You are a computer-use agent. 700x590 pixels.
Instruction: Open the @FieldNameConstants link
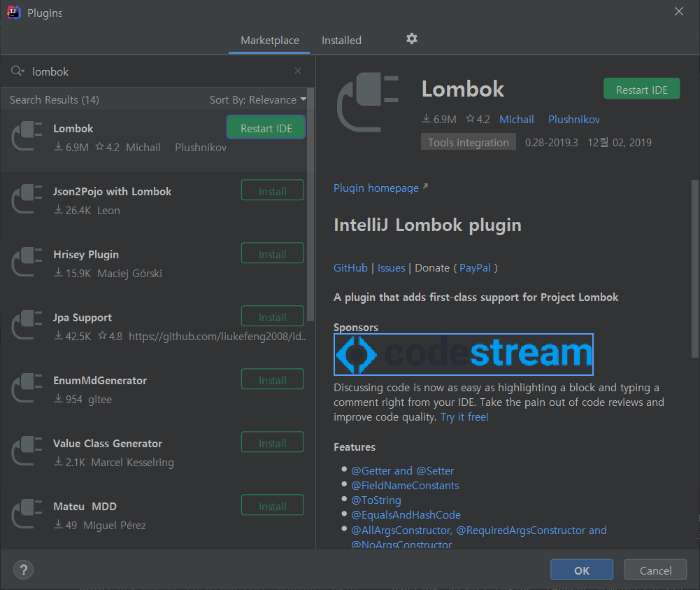point(405,486)
